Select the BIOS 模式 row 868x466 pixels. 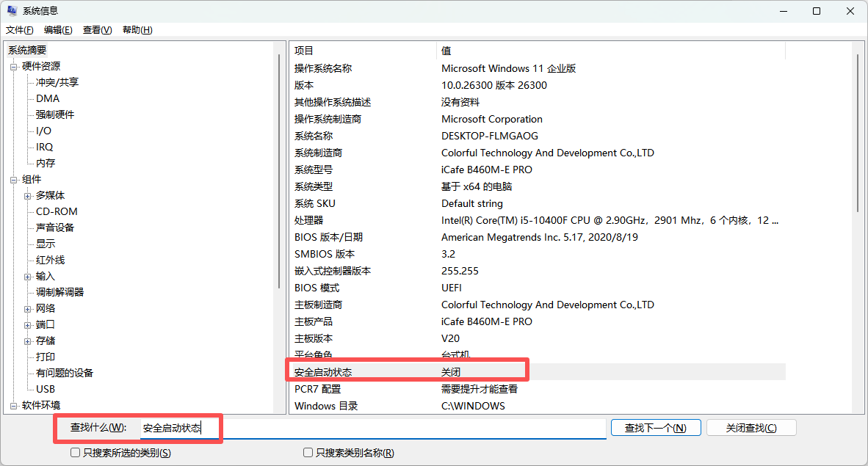(538, 288)
